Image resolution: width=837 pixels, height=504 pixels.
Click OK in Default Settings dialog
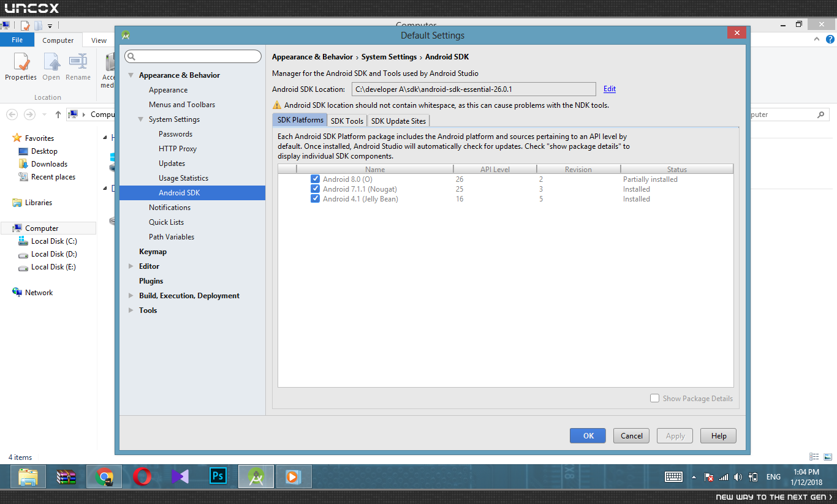point(588,435)
